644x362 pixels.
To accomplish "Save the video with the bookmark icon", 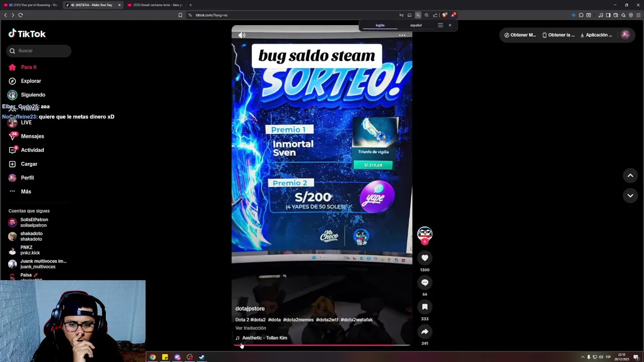I will coord(425,307).
